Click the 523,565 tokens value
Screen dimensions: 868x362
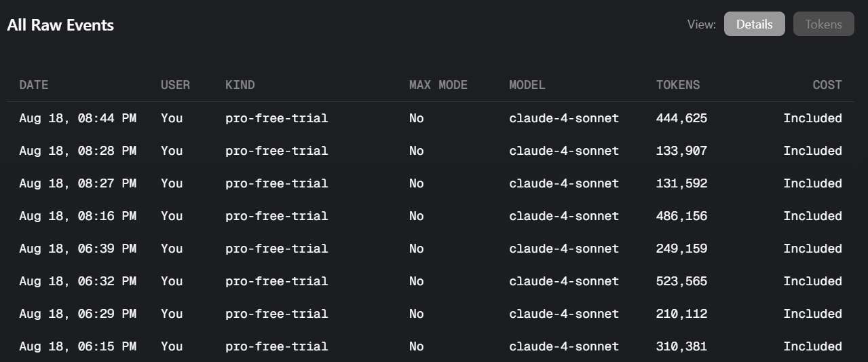[x=681, y=281]
